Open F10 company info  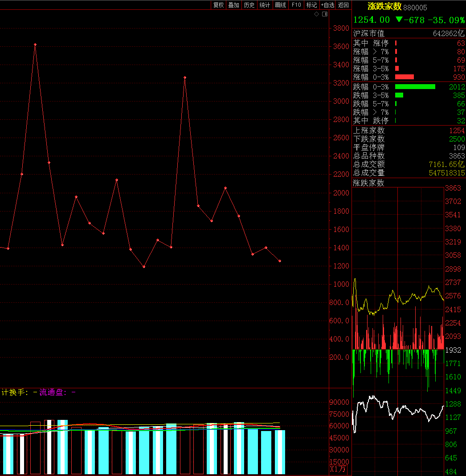(296, 5)
